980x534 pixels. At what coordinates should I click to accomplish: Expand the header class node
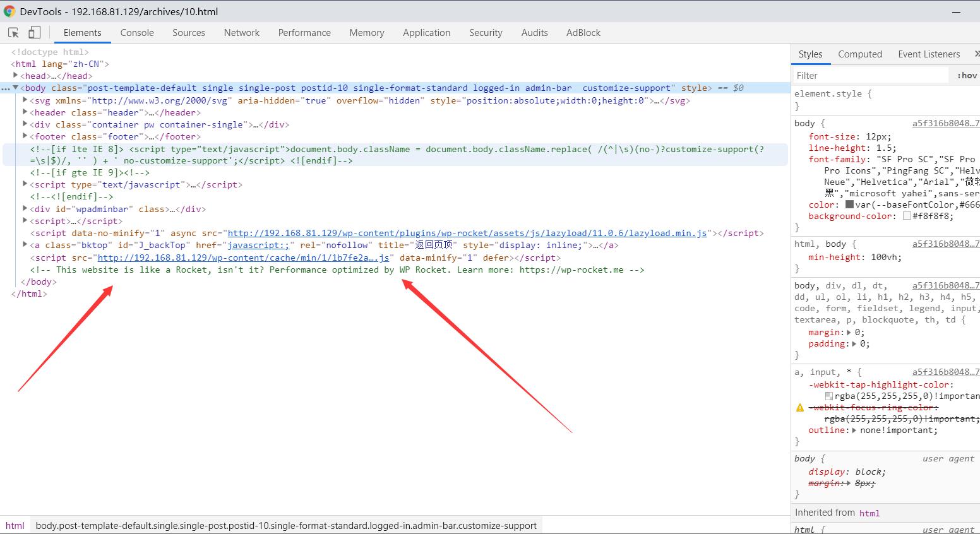pos(25,112)
